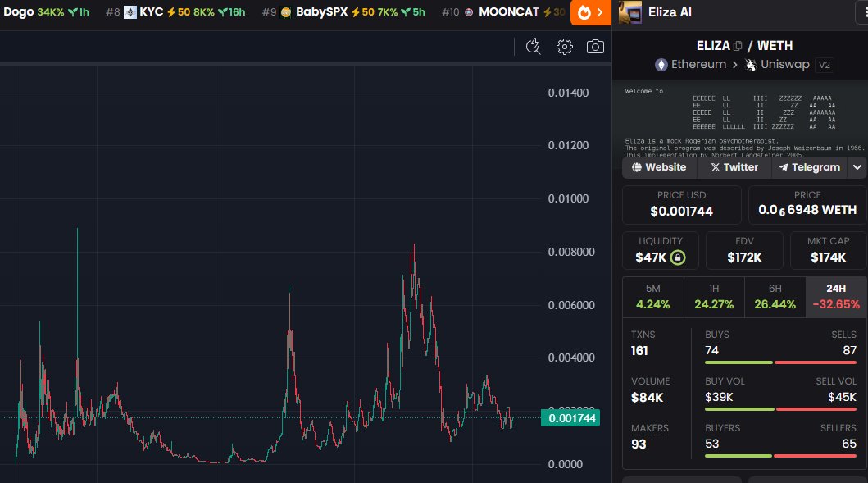Click the Uniswap unicorn logo

click(751, 65)
